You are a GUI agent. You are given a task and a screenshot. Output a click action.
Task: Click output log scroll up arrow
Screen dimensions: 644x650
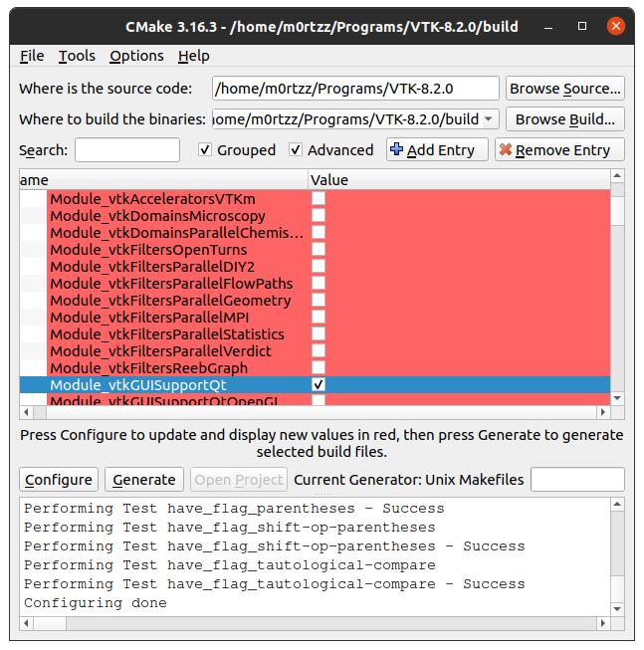pyautogui.click(x=617, y=505)
